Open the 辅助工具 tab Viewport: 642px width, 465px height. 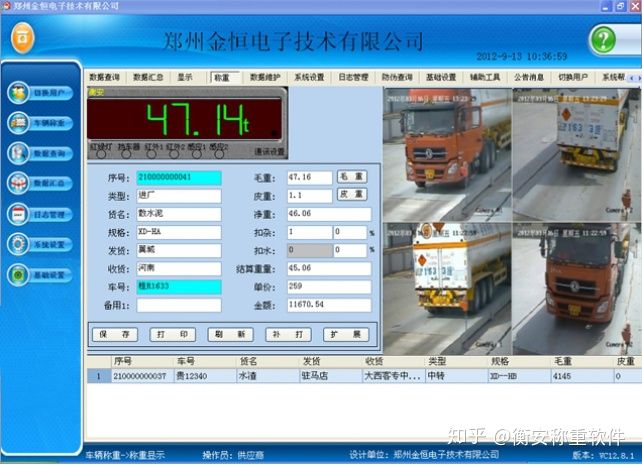coord(484,77)
